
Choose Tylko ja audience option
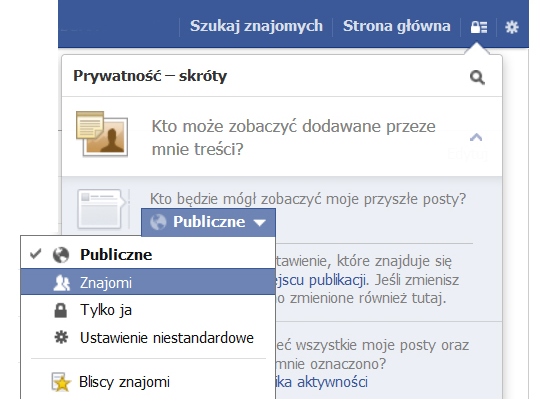[148, 310]
